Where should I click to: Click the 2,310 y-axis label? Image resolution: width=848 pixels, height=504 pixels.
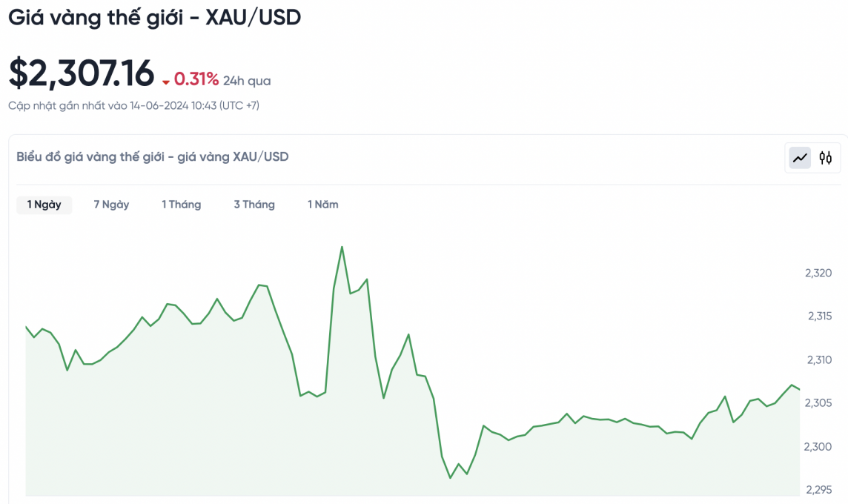pyautogui.click(x=818, y=360)
